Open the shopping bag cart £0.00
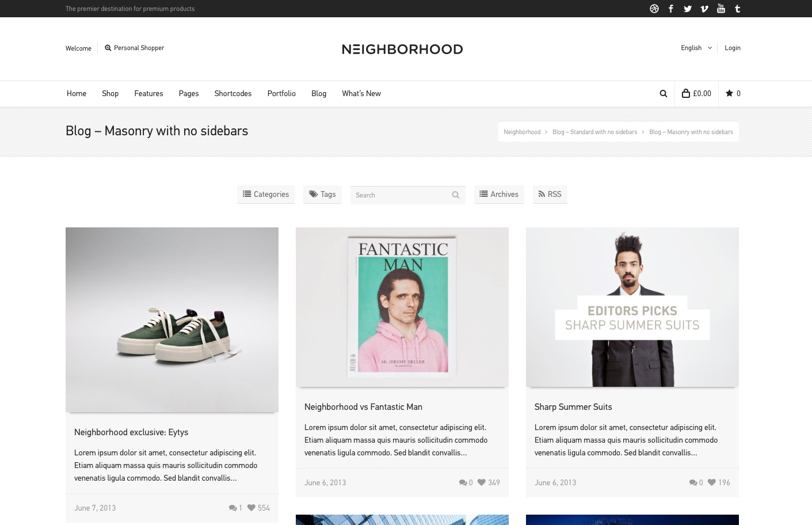The height and width of the screenshot is (525, 812). point(696,94)
